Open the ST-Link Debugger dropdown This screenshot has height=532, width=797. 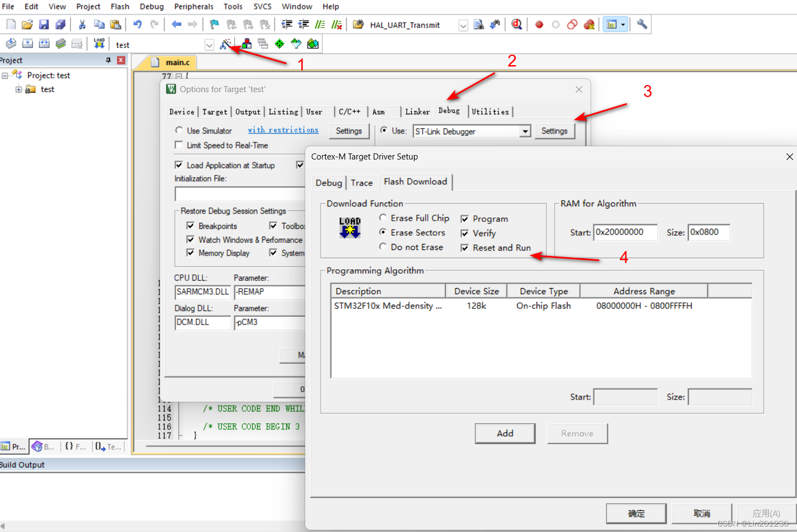pos(525,131)
